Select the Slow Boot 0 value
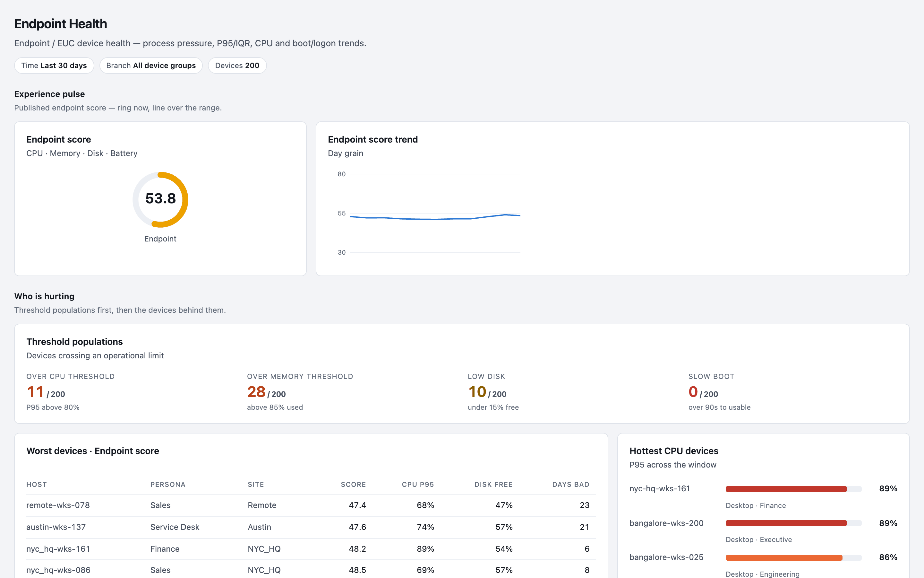This screenshot has width=924, height=578. pos(693,392)
